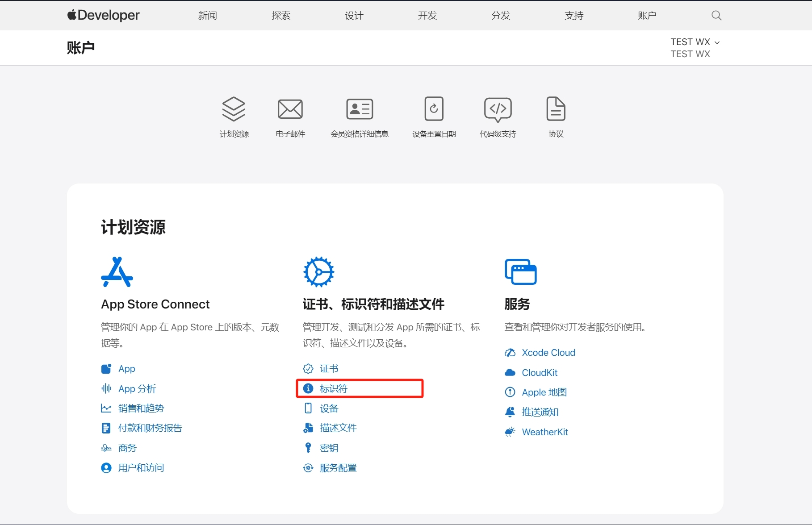Open the 商务 link
This screenshot has width=812, height=525.
(127, 448)
